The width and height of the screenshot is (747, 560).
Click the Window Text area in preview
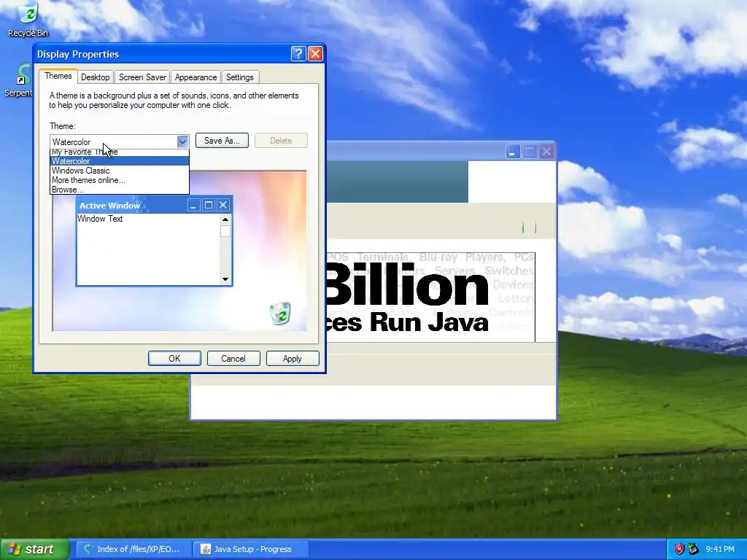148,249
